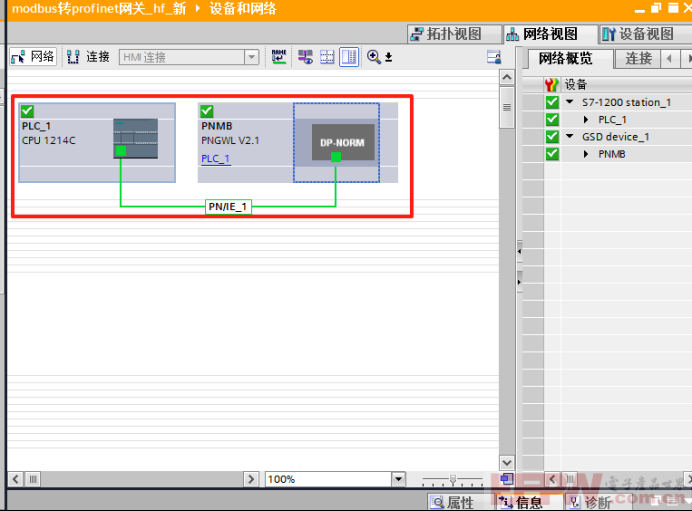Click the PLC_1 link under PNMB

(216, 158)
